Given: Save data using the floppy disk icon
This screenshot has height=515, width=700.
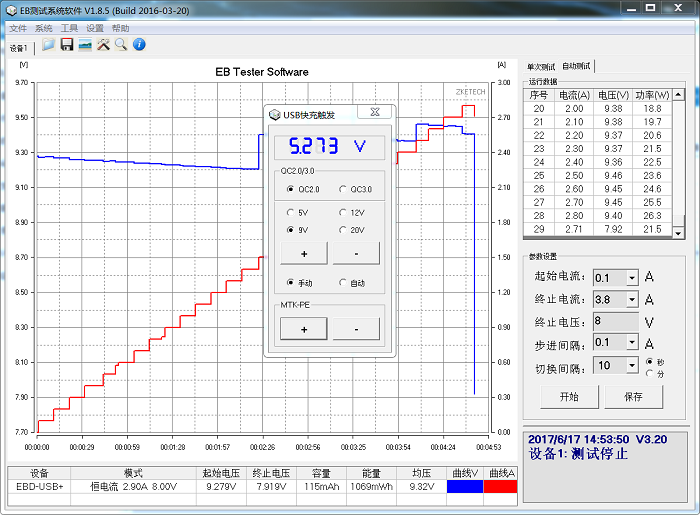Looking at the screenshot, I should click(x=67, y=45).
